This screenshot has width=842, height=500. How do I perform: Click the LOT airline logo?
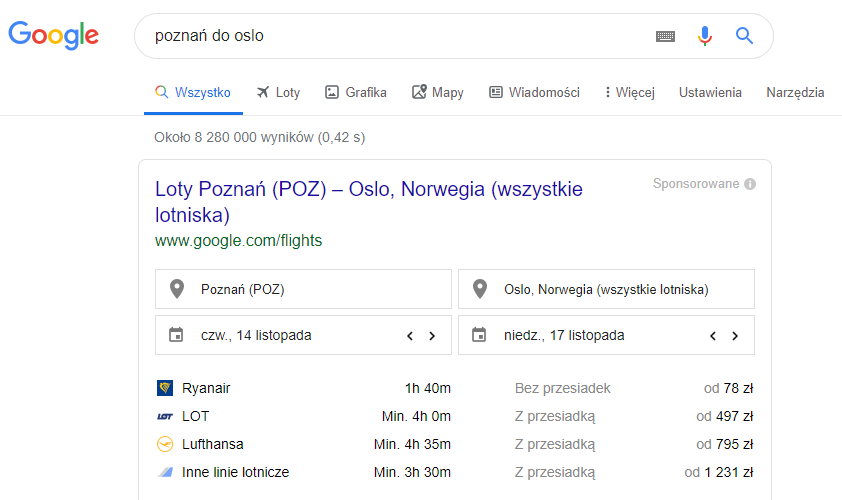click(165, 416)
